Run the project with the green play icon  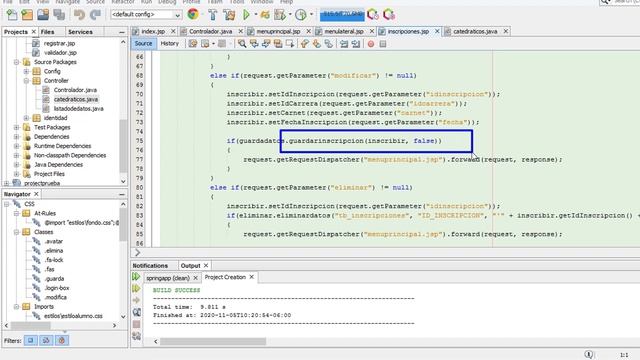(246, 15)
